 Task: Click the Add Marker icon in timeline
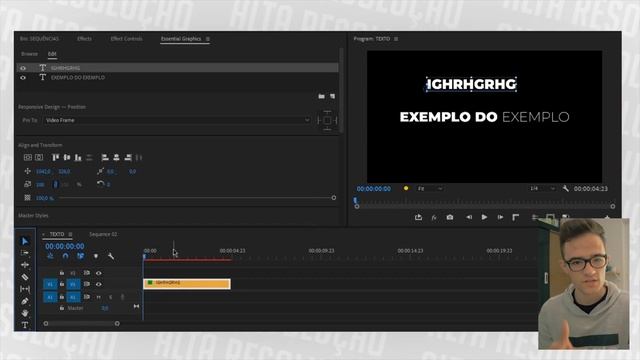click(x=96, y=256)
